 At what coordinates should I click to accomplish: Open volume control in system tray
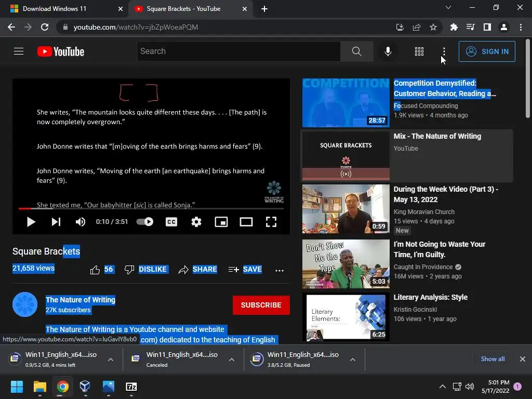[x=470, y=387]
